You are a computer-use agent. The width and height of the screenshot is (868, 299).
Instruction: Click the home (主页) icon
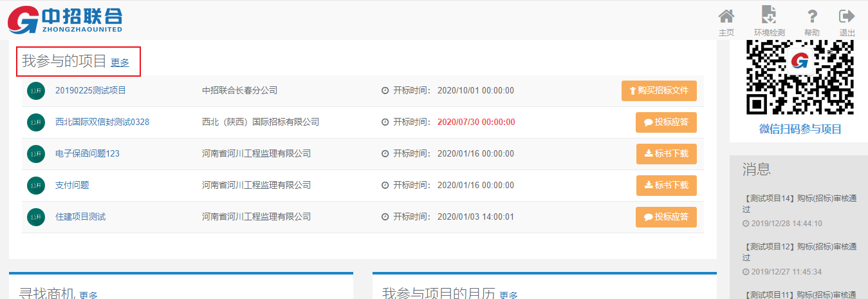(x=726, y=17)
